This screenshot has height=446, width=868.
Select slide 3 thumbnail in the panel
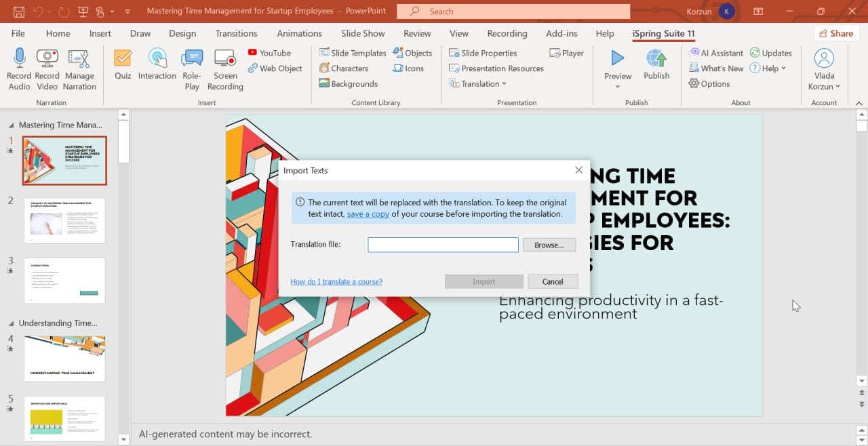[x=64, y=280]
